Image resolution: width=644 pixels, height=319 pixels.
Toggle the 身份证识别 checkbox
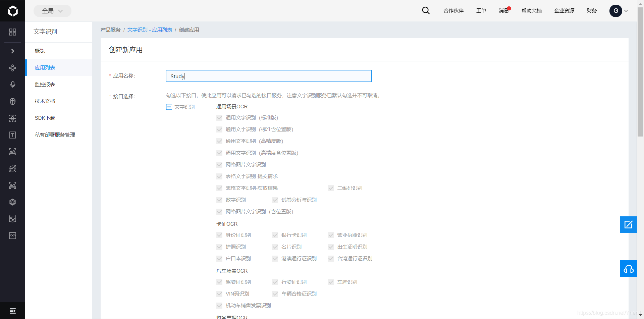(219, 235)
